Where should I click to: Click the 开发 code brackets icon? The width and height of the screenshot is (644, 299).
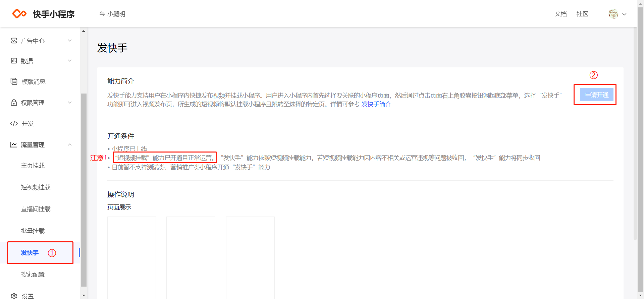coord(14,123)
